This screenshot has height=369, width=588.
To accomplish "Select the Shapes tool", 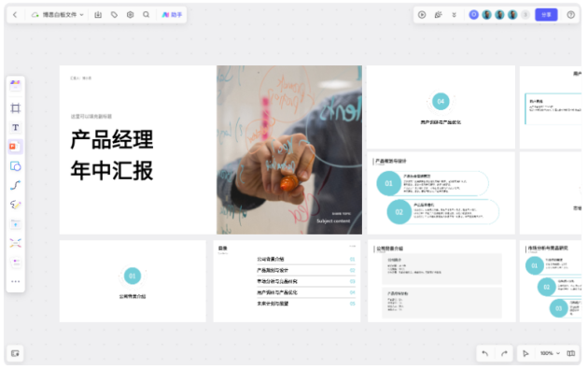I will point(15,166).
